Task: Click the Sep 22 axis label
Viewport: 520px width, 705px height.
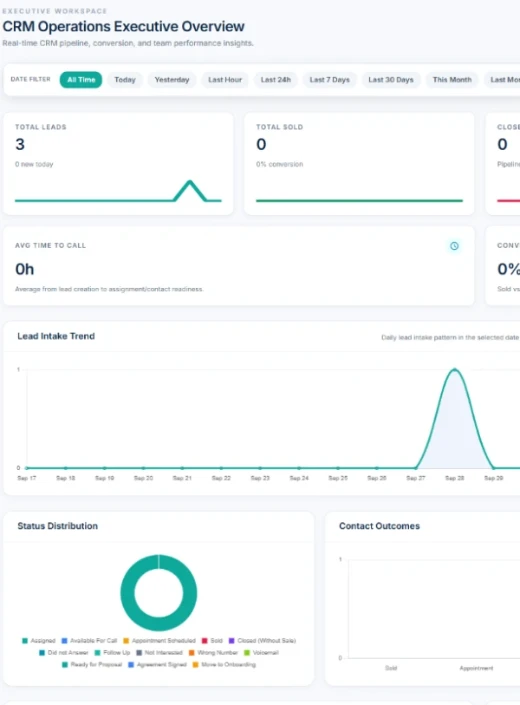Action: click(x=221, y=478)
